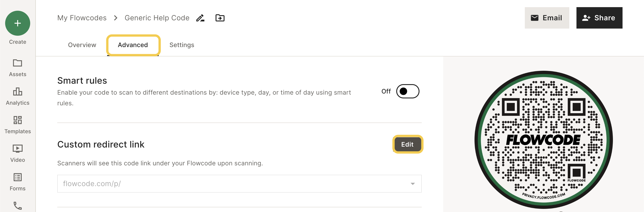Click the phone icon in sidebar
This screenshot has height=212, width=644.
click(17, 206)
